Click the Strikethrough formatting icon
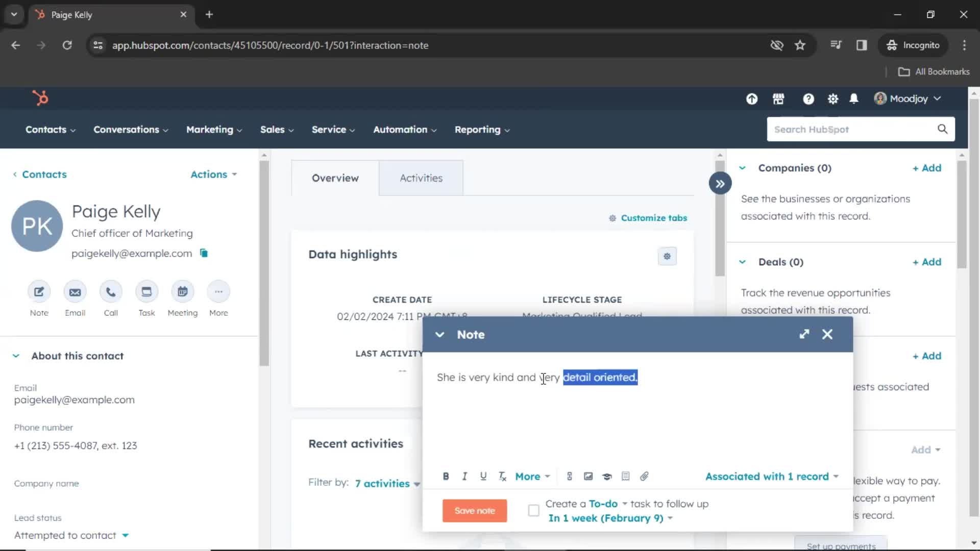 (x=503, y=477)
